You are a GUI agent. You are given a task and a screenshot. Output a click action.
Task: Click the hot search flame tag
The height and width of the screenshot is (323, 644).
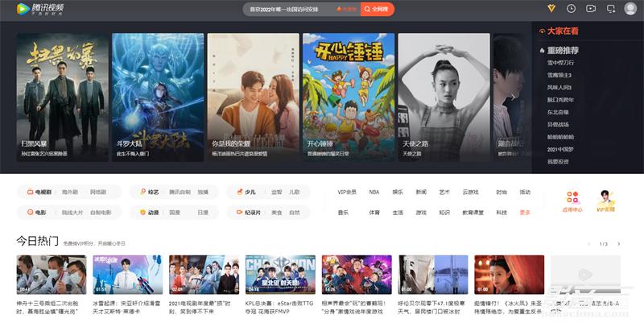click(x=346, y=9)
